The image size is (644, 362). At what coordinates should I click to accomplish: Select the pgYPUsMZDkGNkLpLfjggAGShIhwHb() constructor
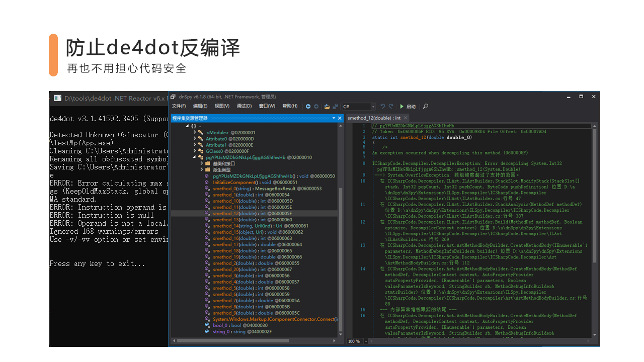tap(274, 176)
